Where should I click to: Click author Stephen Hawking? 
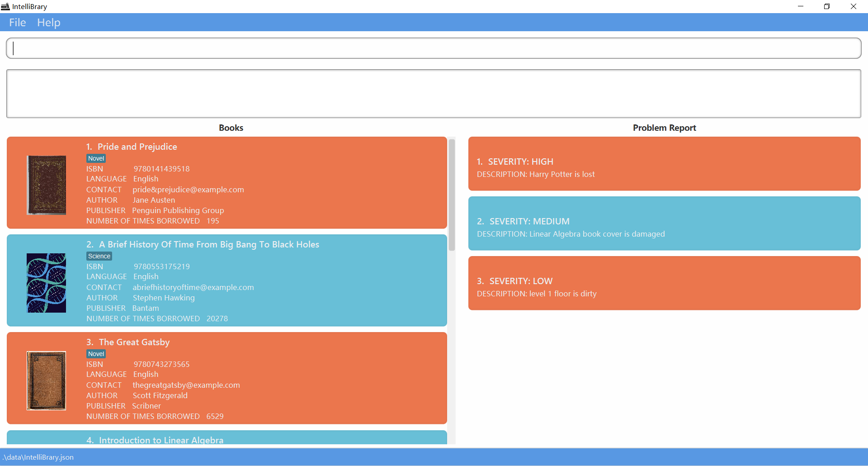(164, 298)
